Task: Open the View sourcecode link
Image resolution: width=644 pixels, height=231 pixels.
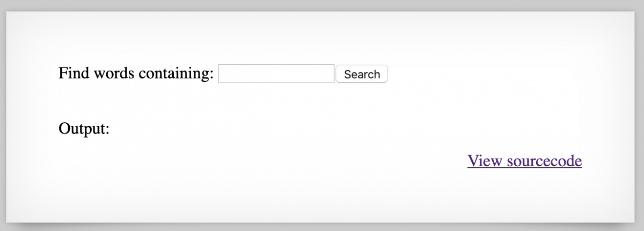Action: (524, 161)
